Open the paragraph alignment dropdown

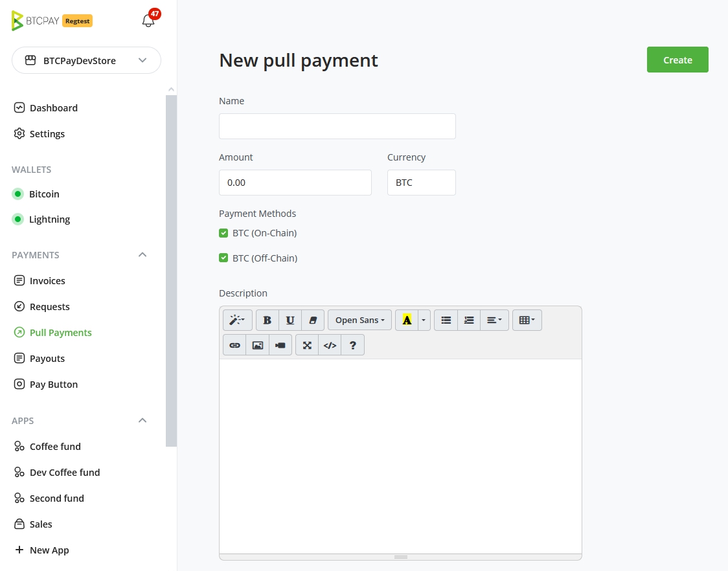tap(494, 320)
